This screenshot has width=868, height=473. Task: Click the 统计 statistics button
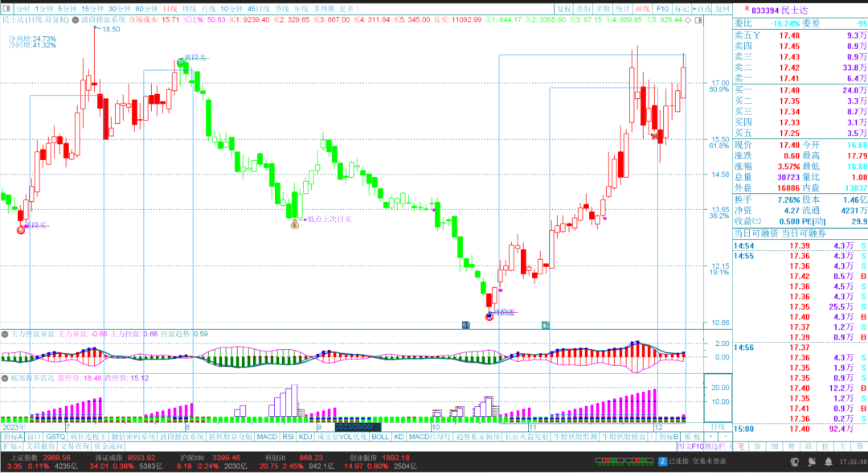(x=622, y=9)
